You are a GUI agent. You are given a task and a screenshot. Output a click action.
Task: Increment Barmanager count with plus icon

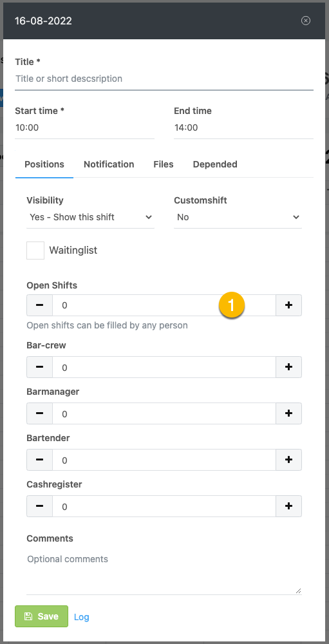pyautogui.click(x=288, y=413)
